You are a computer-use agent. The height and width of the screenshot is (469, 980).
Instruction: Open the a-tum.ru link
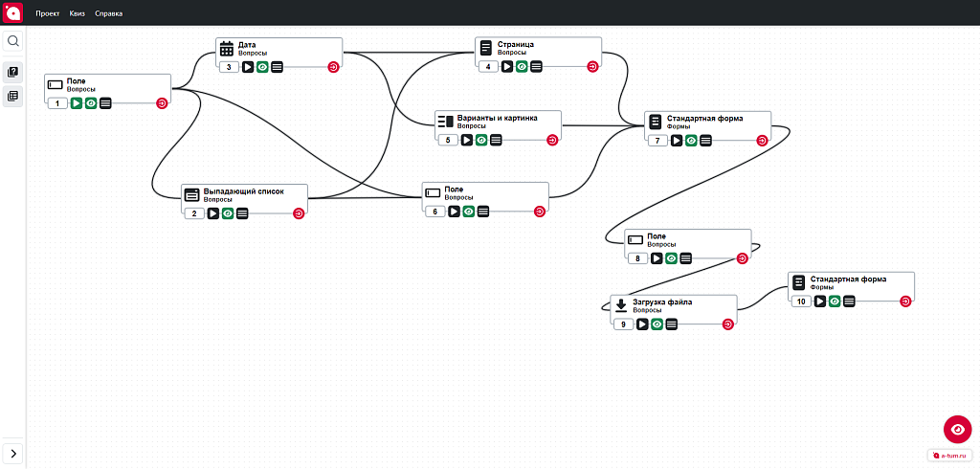coord(950,456)
